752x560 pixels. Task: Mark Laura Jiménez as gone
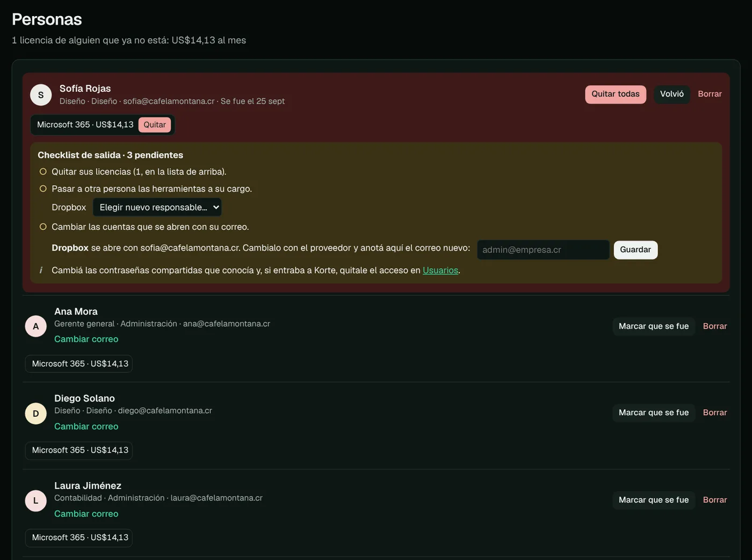coord(654,500)
